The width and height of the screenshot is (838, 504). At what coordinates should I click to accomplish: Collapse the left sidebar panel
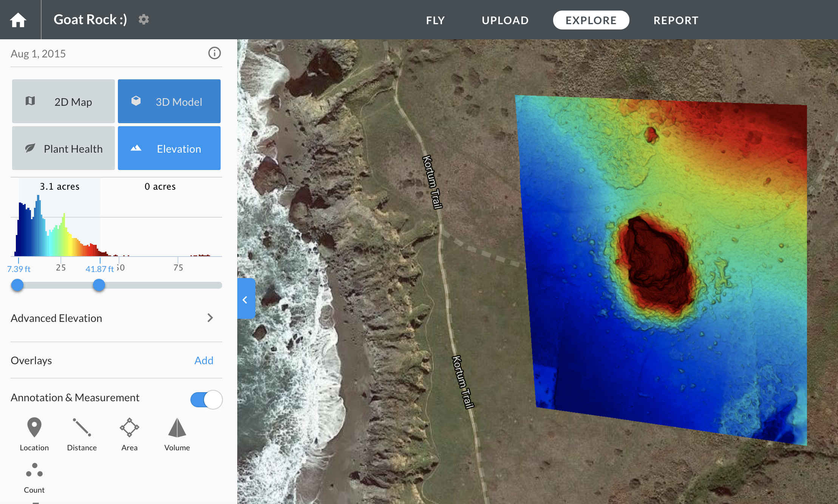(246, 299)
